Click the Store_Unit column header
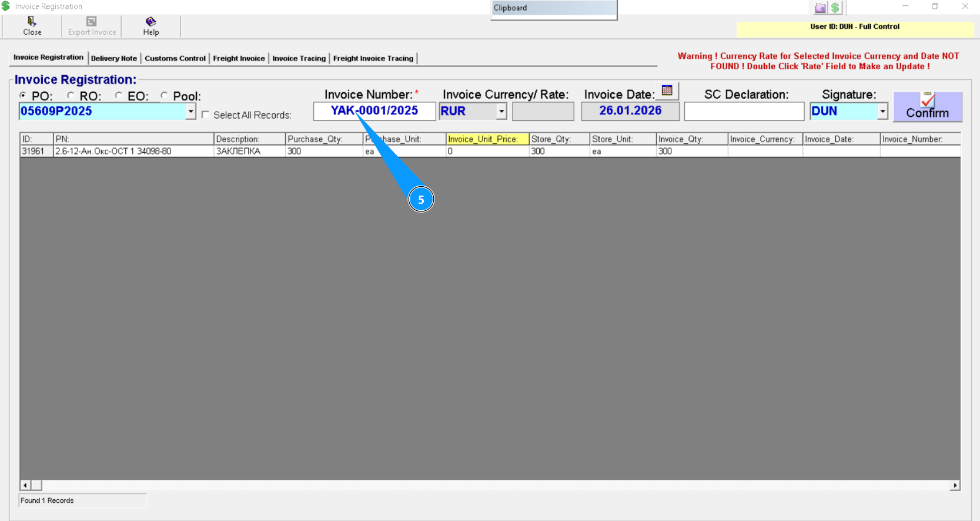The image size is (980, 521). (623, 139)
